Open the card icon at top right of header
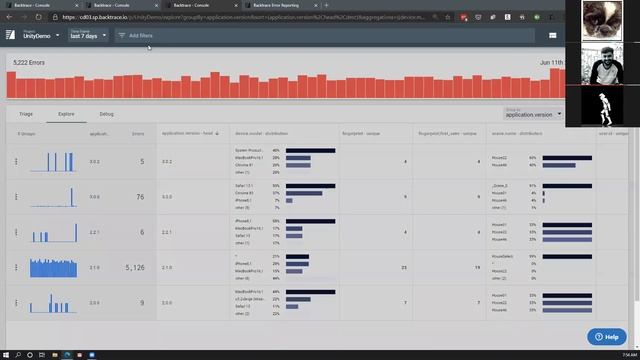Image resolution: width=640 pixels, height=360 pixels. pos(553,36)
